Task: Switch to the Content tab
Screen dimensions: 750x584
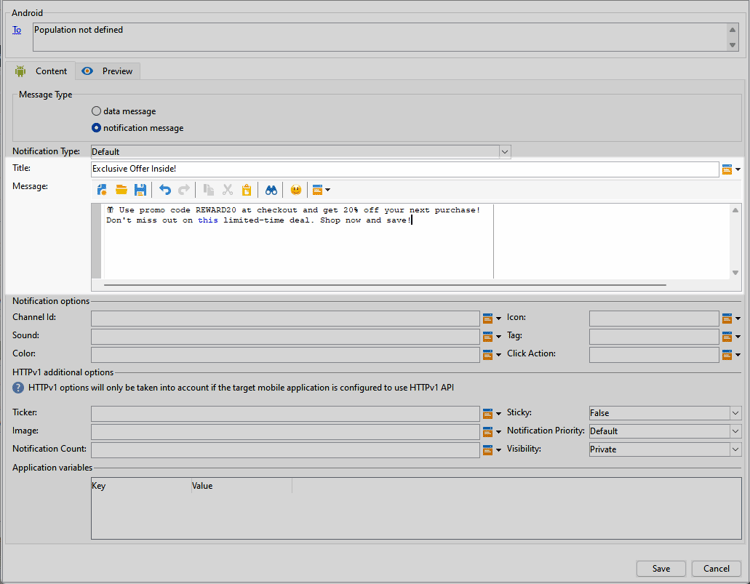Action: (41, 71)
